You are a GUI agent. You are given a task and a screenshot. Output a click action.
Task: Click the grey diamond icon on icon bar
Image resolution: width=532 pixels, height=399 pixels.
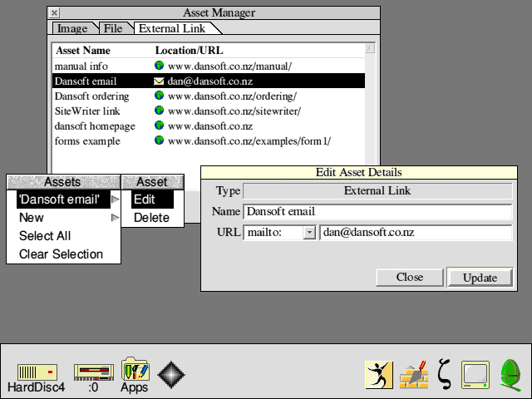(x=171, y=375)
